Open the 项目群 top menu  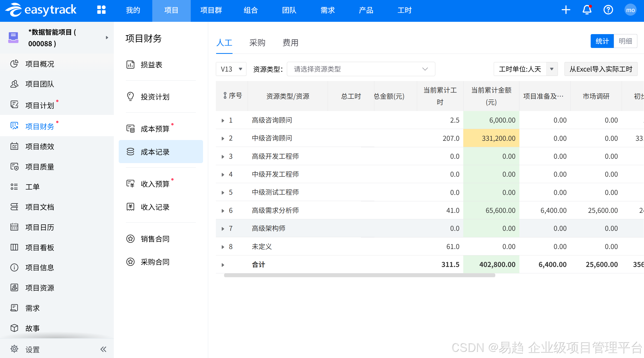click(x=211, y=10)
